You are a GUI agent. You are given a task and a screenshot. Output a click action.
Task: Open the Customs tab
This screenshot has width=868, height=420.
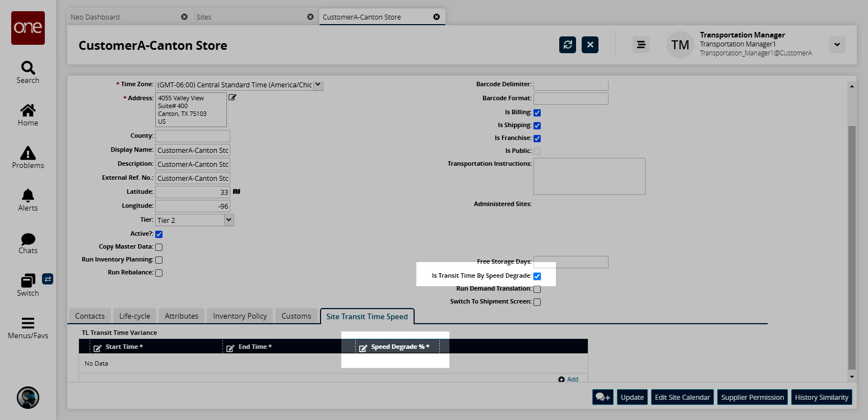[x=296, y=316]
